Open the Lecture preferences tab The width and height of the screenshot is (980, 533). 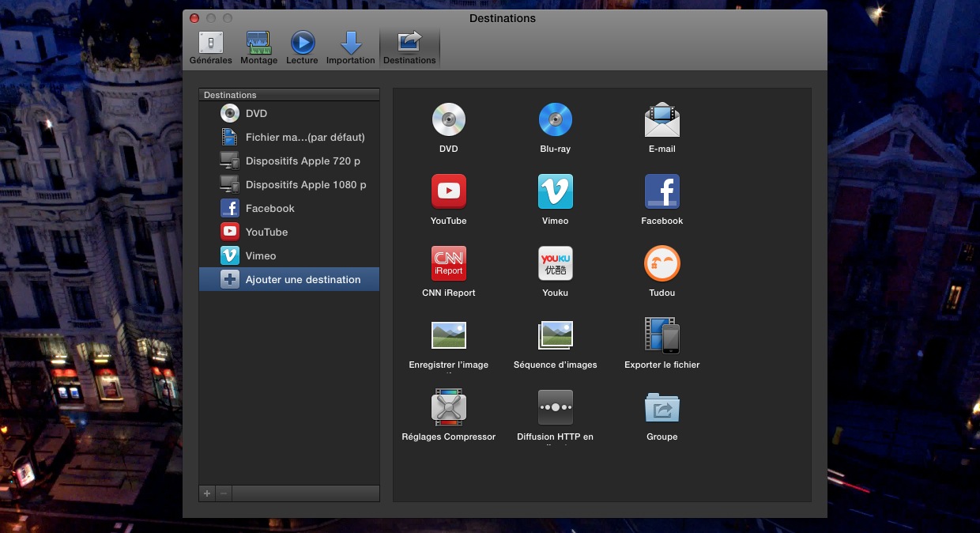[x=302, y=47]
